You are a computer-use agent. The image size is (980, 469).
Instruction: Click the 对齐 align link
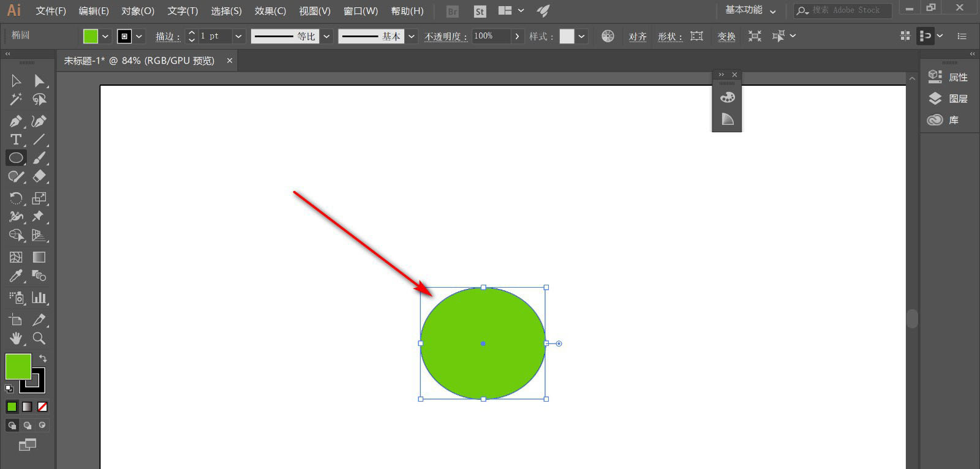(638, 37)
